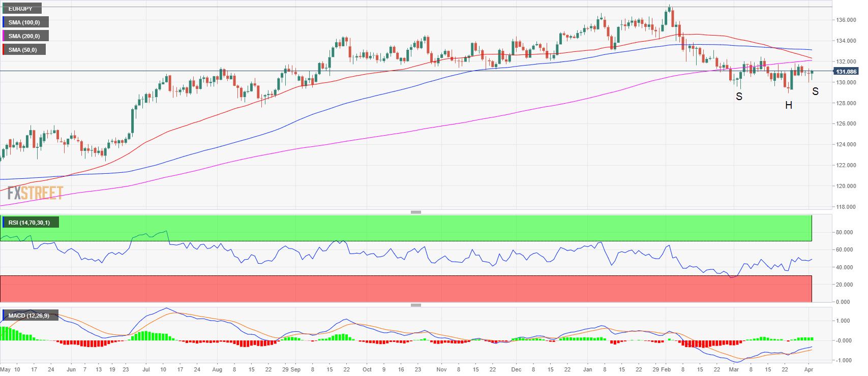
Task: Grab the divider handle between RSI and MACD panes
Action: tap(416, 305)
